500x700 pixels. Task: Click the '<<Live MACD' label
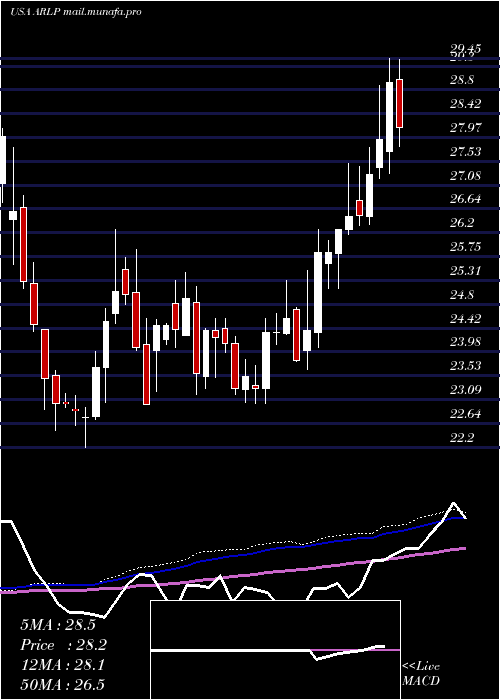[421, 674]
